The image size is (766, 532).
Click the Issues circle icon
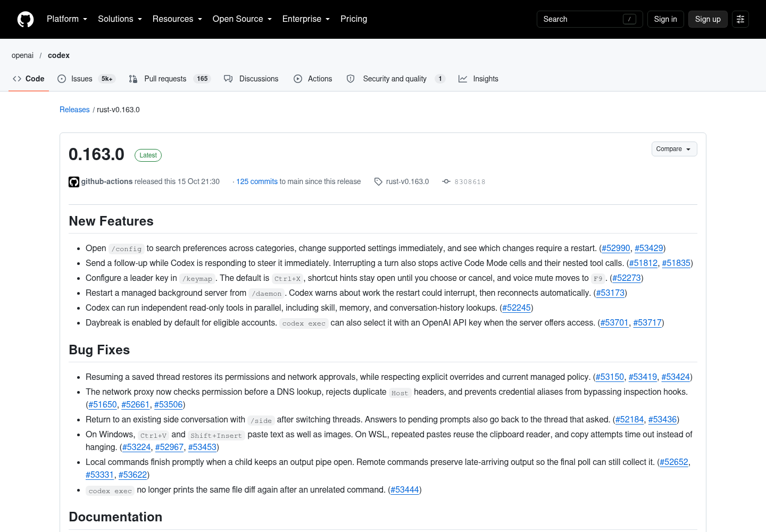coord(62,79)
